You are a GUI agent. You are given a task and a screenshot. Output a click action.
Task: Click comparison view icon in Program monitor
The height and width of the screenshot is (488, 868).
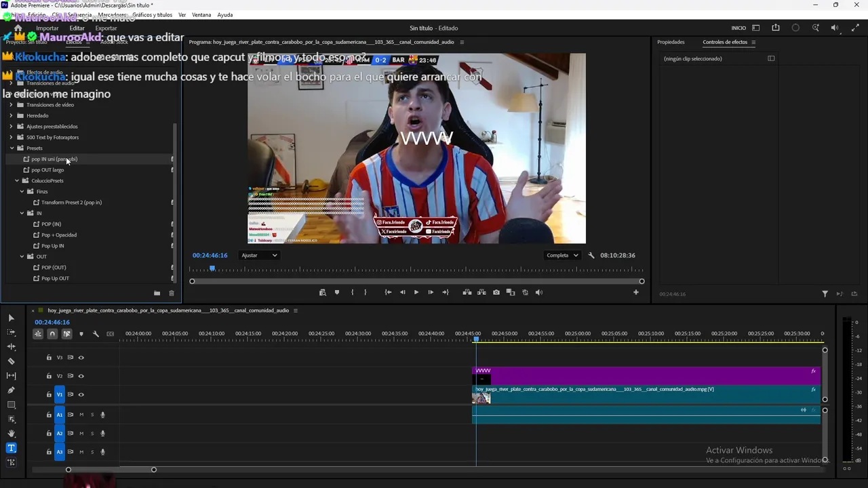click(511, 292)
